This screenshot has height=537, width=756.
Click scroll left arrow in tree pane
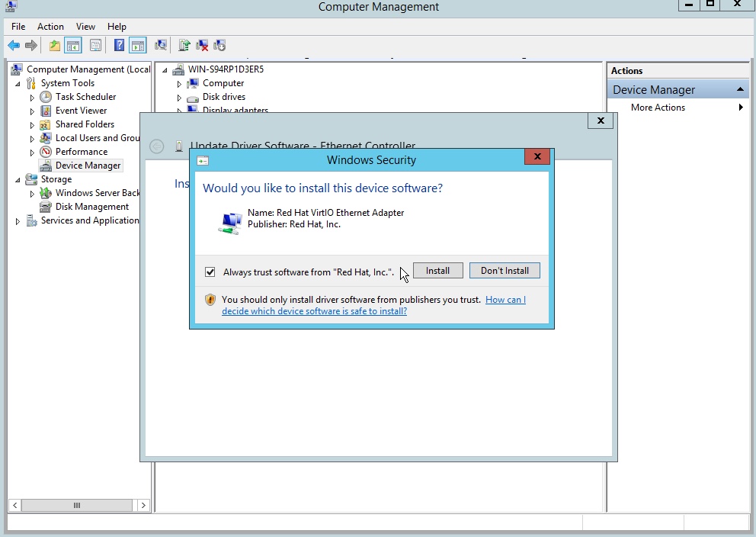click(x=15, y=505)
